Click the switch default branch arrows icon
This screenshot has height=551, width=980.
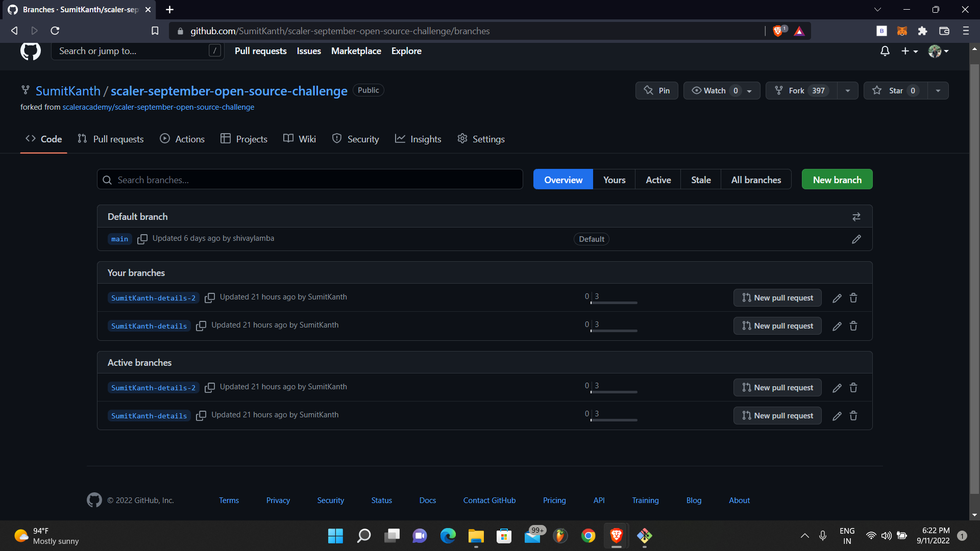tap(856, 217)
